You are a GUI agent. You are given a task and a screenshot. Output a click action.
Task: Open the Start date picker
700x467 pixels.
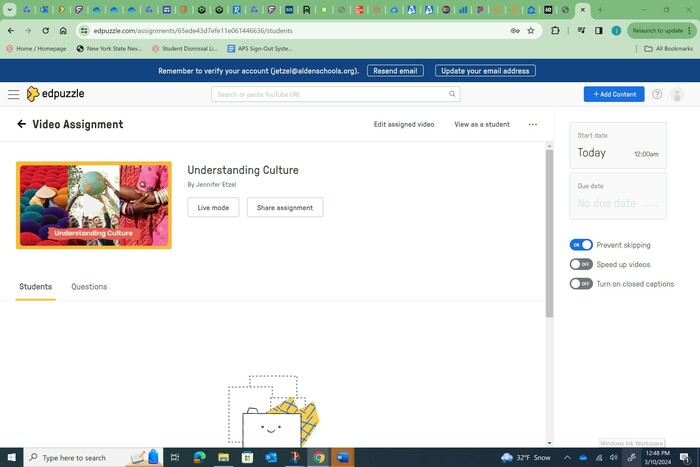pos(617,153)
